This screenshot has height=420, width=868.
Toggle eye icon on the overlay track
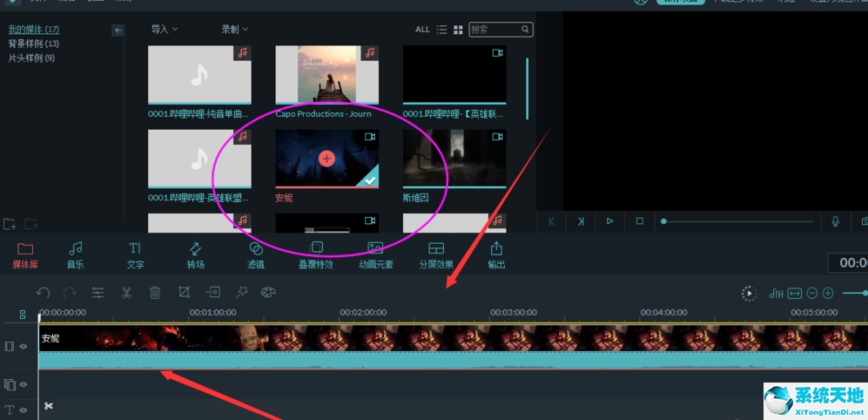coord(24,384)
